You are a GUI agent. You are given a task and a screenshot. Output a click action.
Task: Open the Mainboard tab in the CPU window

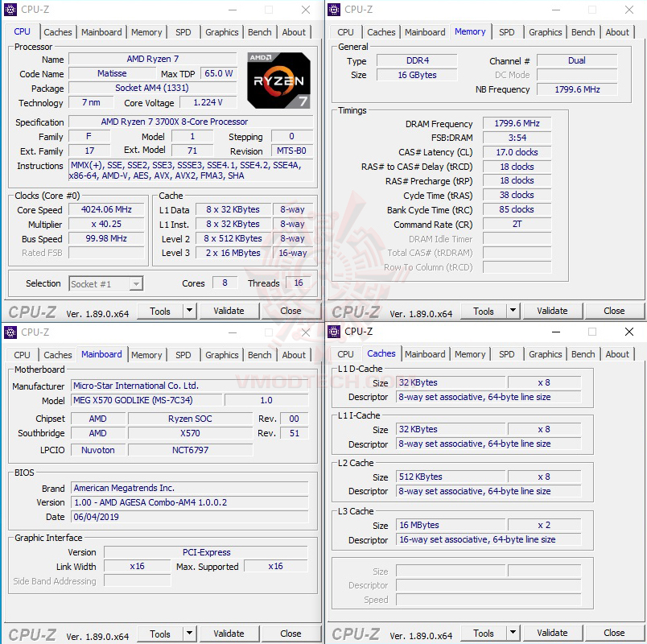(x=101, y=32)
